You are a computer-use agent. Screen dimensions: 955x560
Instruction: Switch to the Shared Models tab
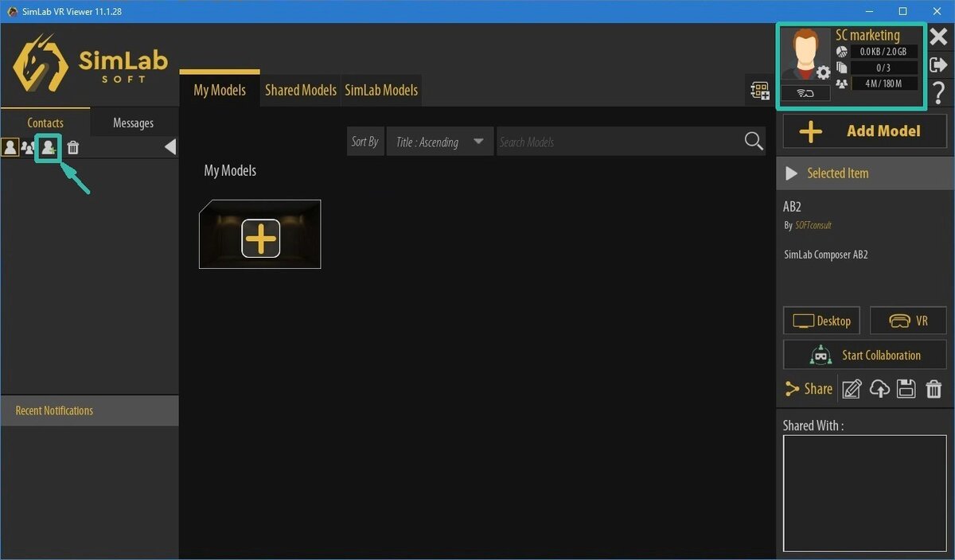pos(300,90)
